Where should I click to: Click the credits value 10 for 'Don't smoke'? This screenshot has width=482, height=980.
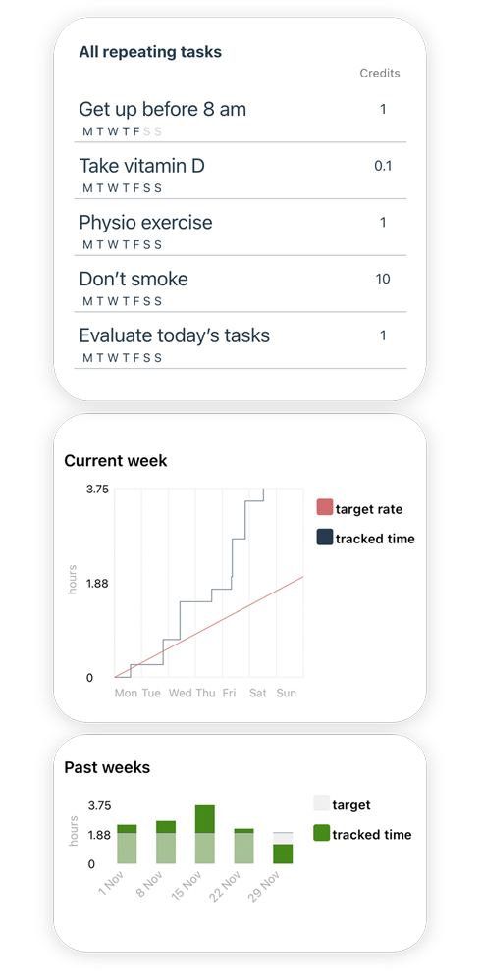tap(383, 279)
